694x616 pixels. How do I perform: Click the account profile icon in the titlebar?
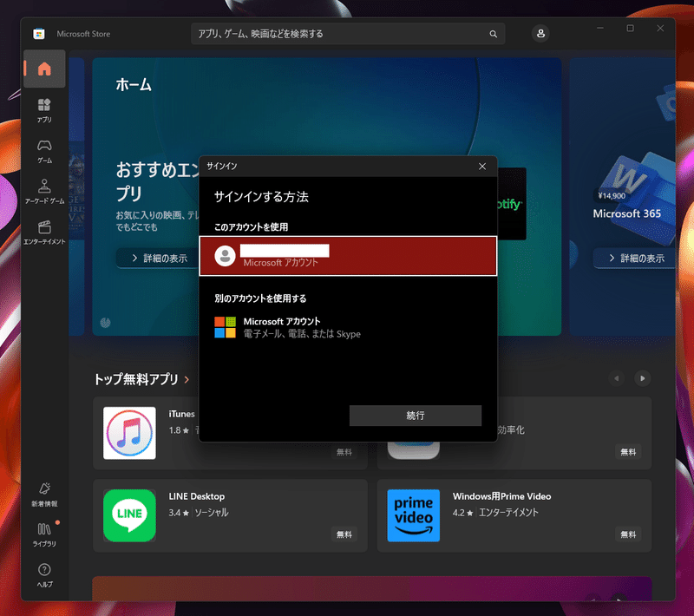point(540,33)
